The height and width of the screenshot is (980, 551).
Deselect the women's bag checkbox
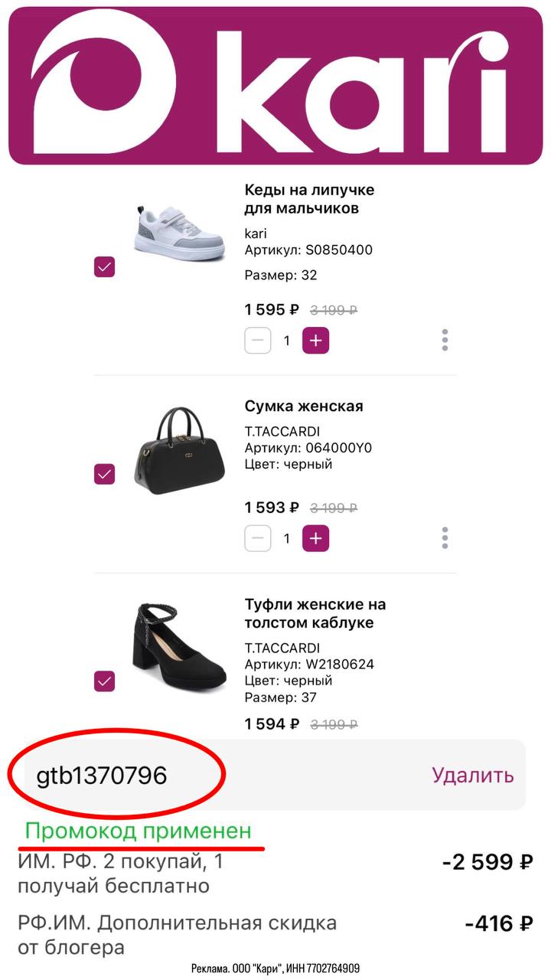click(x=104, y=474)
